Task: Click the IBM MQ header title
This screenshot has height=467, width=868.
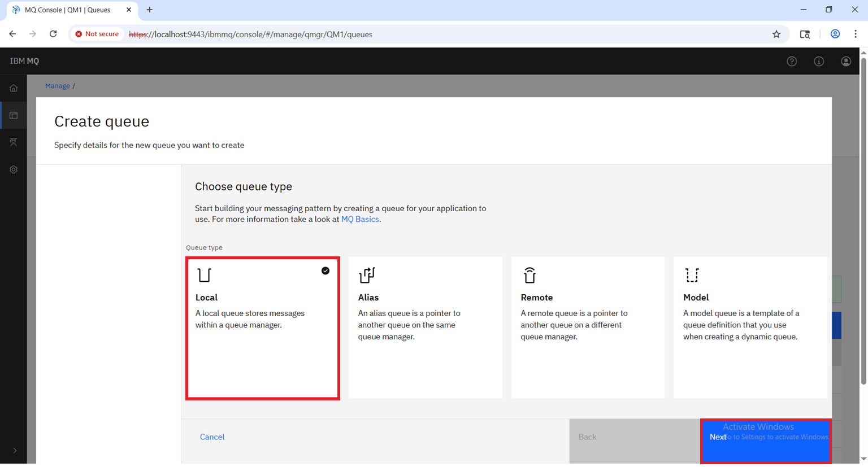Action: click(24, 61)
